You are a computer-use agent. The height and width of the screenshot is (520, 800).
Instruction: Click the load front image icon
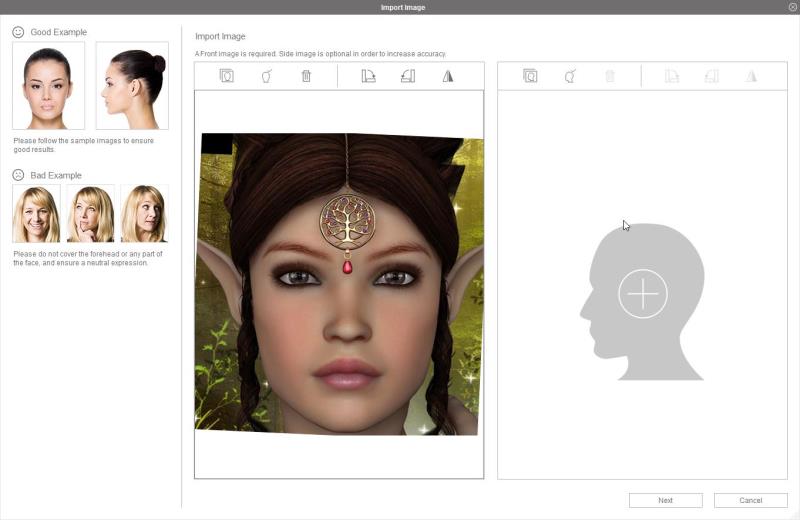(x=226, y=76)
